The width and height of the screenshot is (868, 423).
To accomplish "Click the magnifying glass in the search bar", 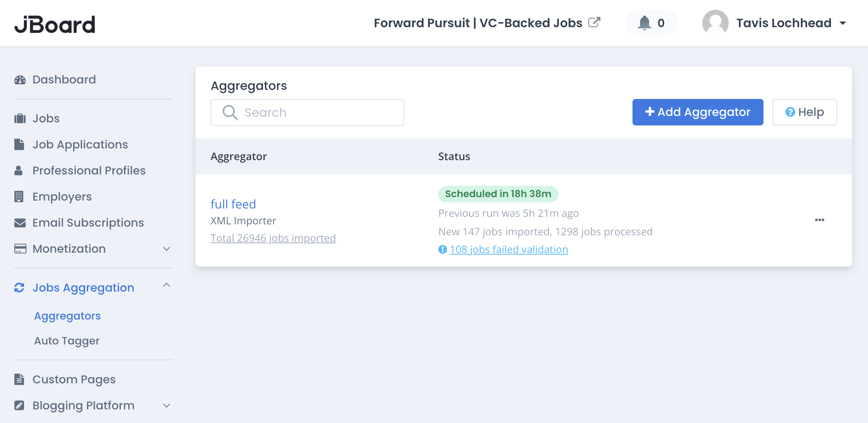I will click(x=230, y=112).
